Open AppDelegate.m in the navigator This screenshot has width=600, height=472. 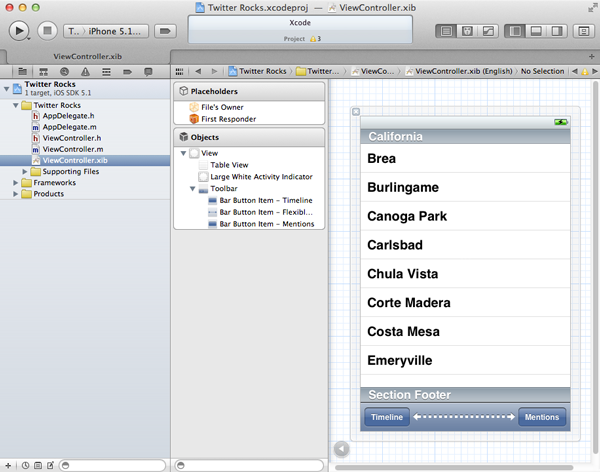[69, 127]
